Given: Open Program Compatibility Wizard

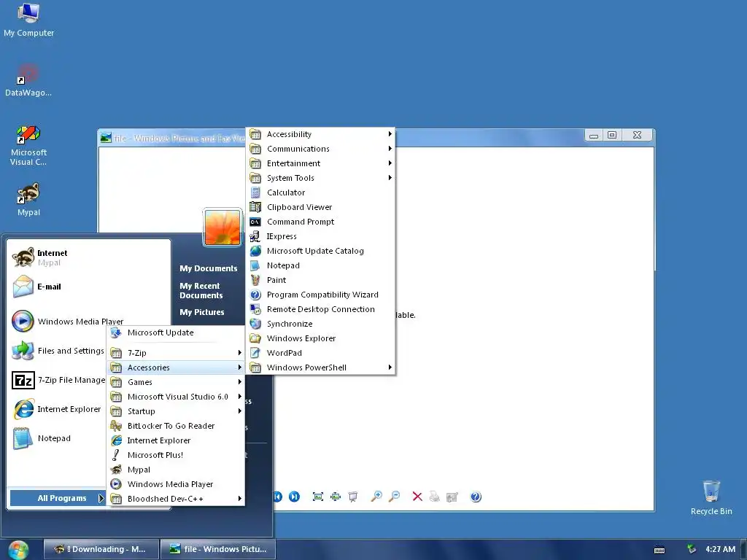Looking at the screenshot, I should click(321, 295).
